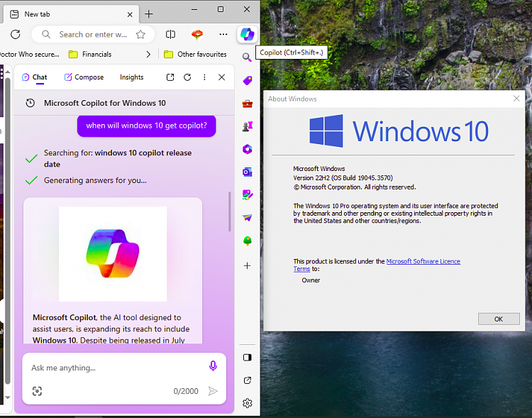532x418 pixels.
Task: Refresh the Copilot pane
Action: (187, 77)
